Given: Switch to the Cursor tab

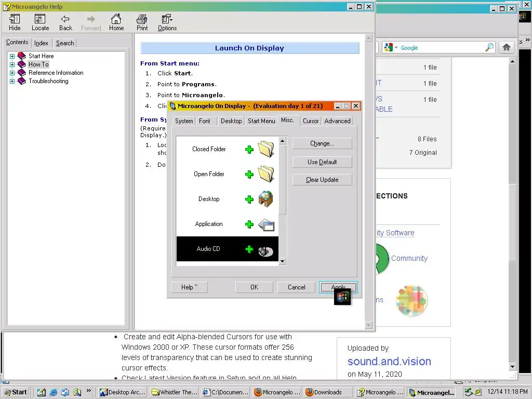Looking at the screenshot, I should (x=311, y=121).
